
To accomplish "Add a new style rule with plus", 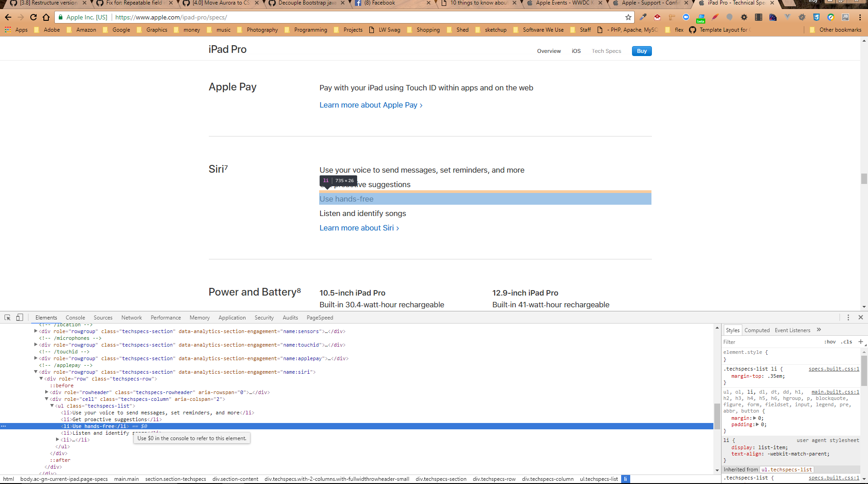I will [x=861, y=342].
